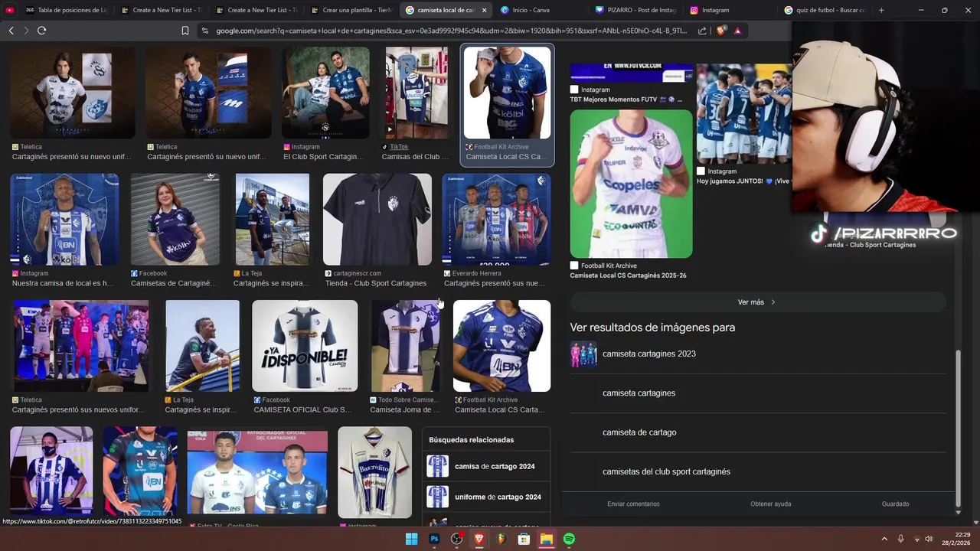Screen dimensions: 980x551
Task: Open the black polo cartaginescr.com thumbnail
Action: click(377, 219)
